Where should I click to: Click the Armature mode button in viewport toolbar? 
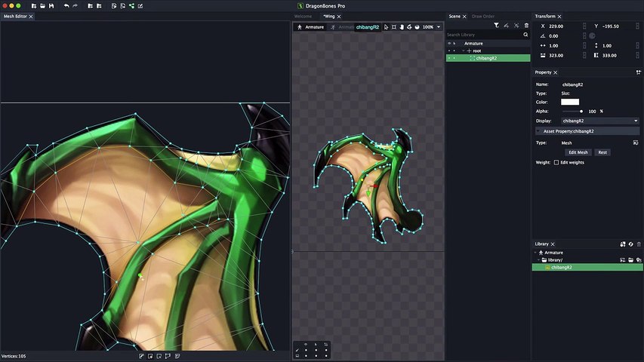pos(310,27)
